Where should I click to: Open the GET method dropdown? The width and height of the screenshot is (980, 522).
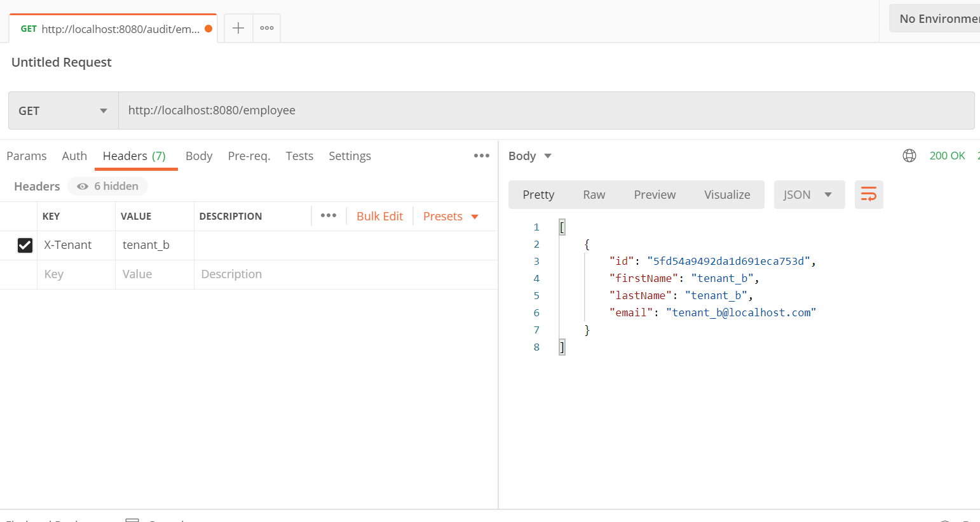click(63, 110)
